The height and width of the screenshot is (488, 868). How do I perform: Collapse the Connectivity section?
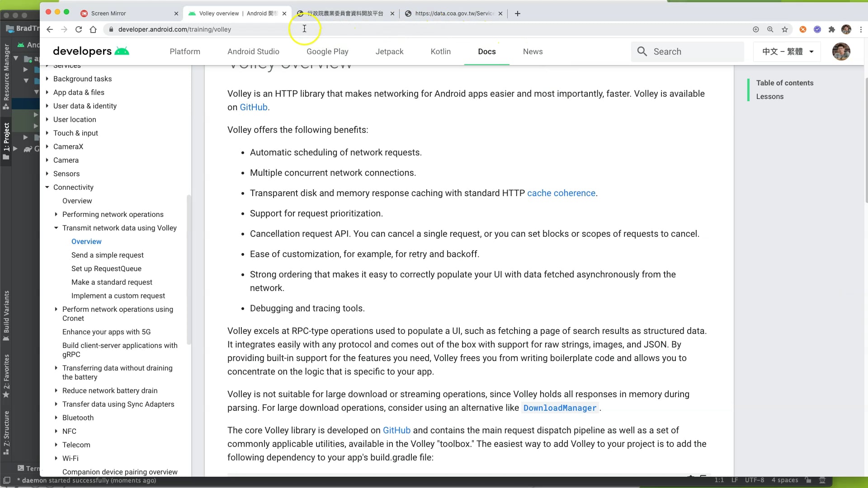[47, 187]
